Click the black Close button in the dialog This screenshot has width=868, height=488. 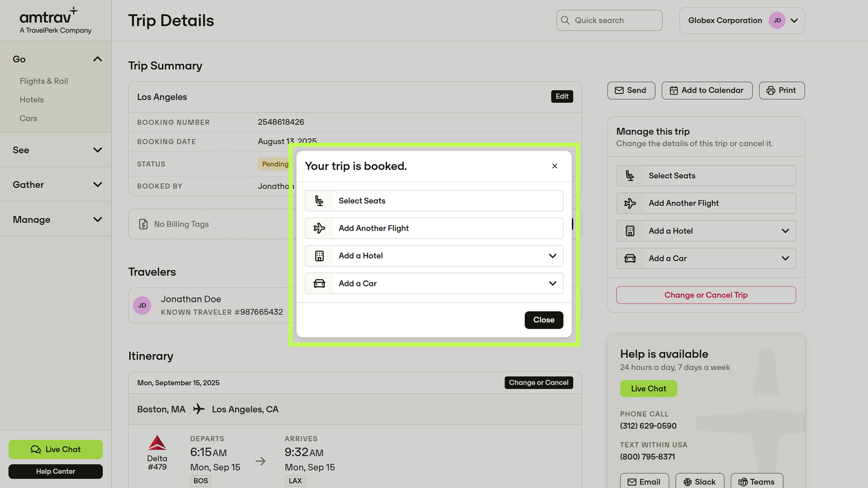(x=544, y=320)
